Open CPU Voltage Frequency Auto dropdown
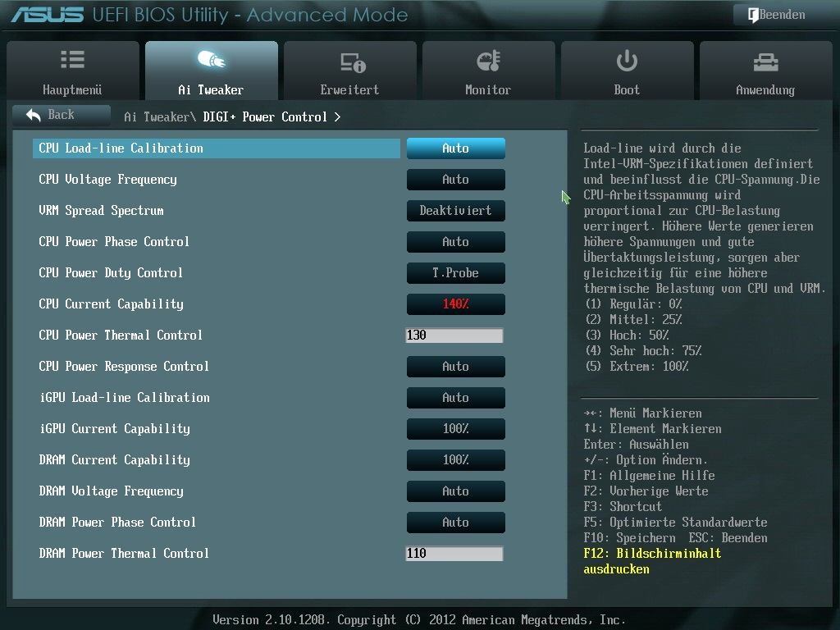840x630 pixels. click(x=455, y=180)
